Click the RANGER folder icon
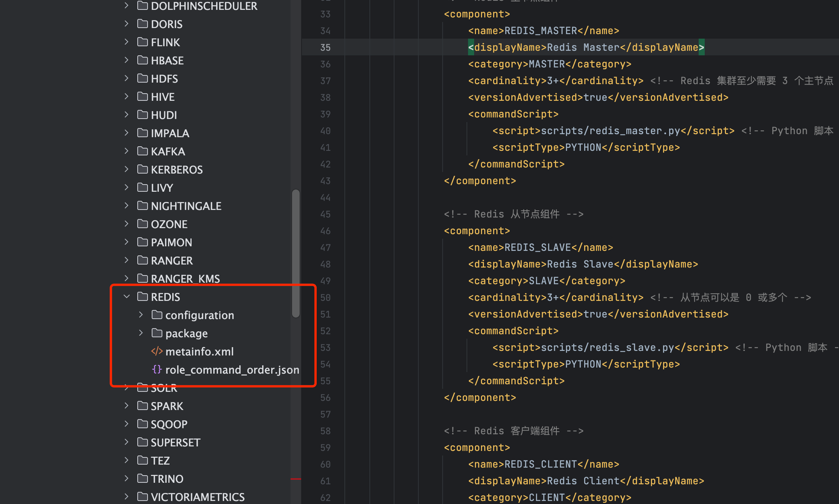This screenshot has height=504, width=839. pos(143,260)
